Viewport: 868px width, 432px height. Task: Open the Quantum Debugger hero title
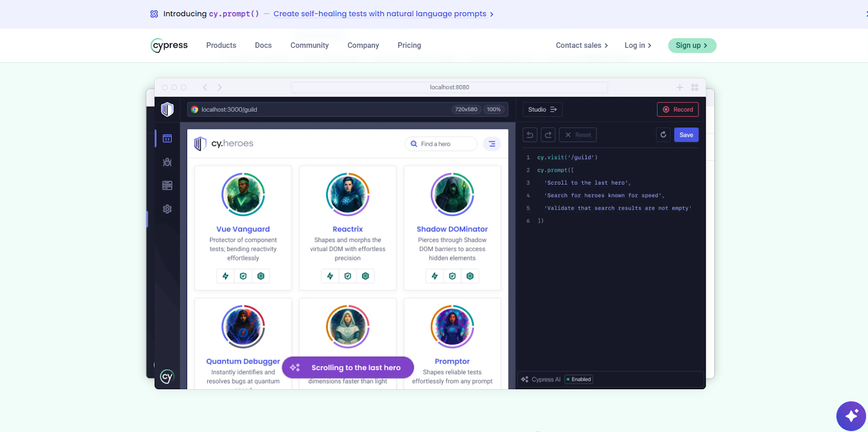[x=243, y=362]
